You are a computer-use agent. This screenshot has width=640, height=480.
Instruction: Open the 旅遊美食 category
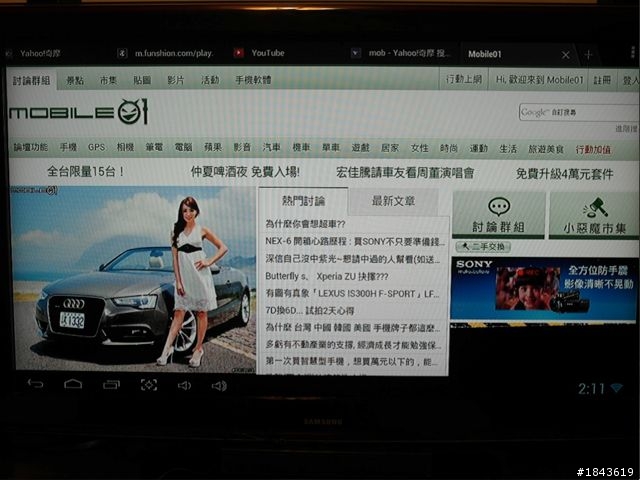[x=546, y=149]
